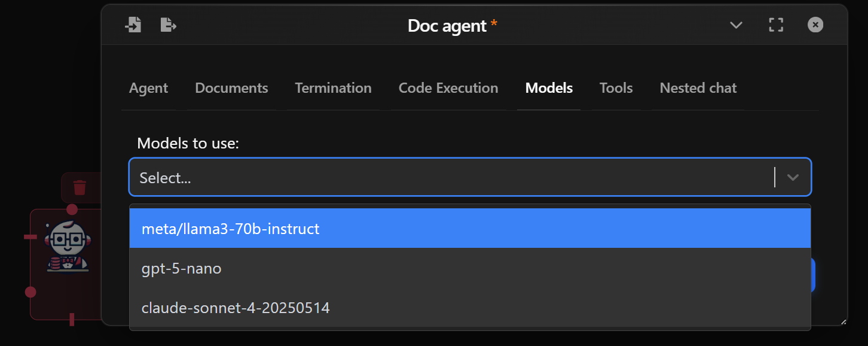
Task: Close the Doc agent dialog
Action: (x=815, y=25)
